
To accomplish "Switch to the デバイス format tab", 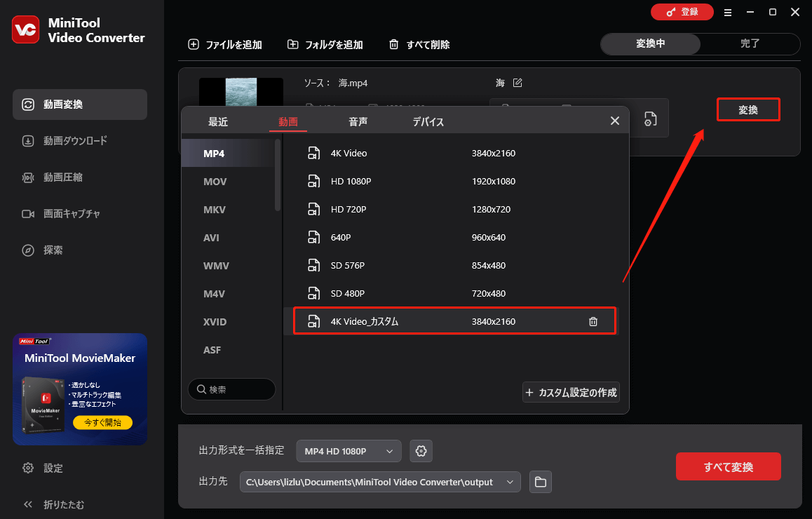I will pos(428,122).
